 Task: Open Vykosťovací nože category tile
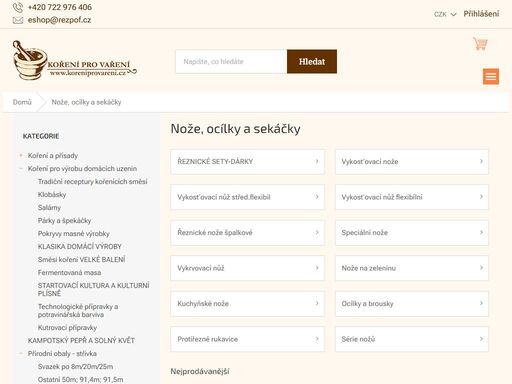pos(412,162)
